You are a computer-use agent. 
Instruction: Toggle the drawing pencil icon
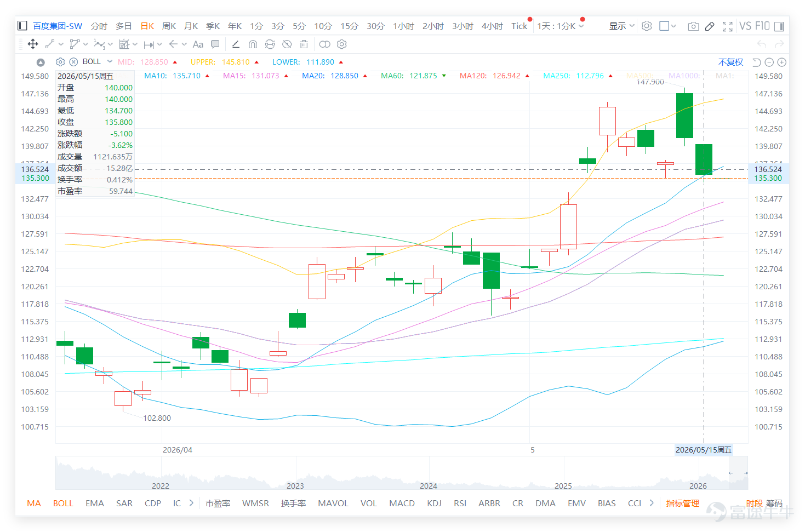coord(710,26)
